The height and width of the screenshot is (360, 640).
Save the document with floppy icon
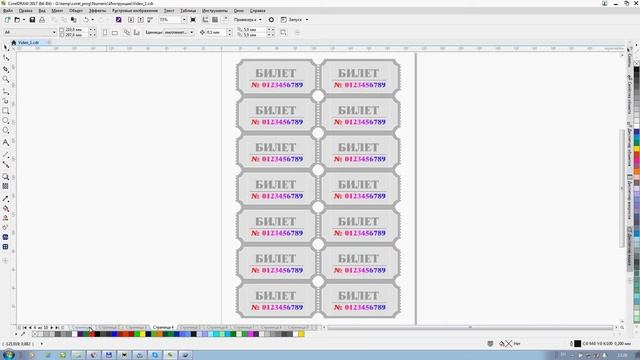pyautogui.click(x=32, y=20)
